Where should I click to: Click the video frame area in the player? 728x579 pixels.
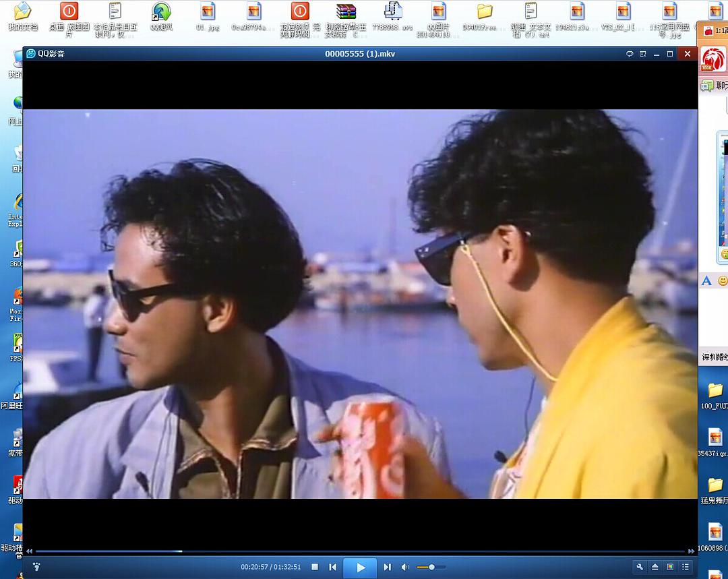360,304
